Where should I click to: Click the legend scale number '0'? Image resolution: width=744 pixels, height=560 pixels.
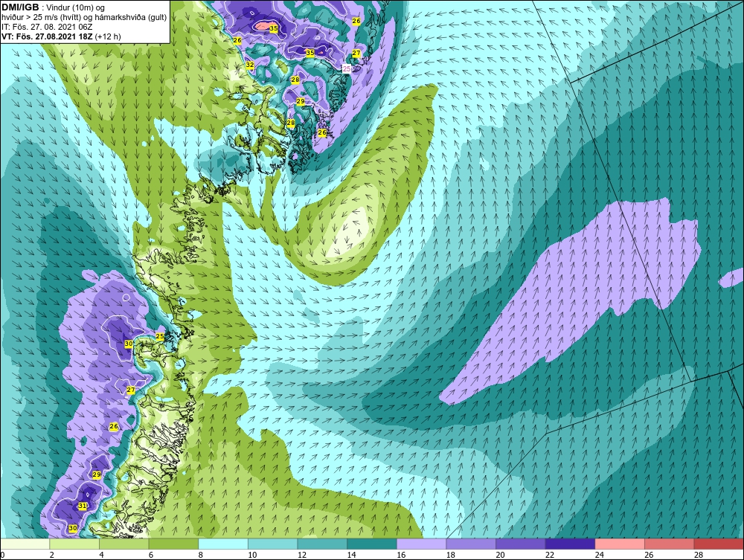click(x=2, y=555)
